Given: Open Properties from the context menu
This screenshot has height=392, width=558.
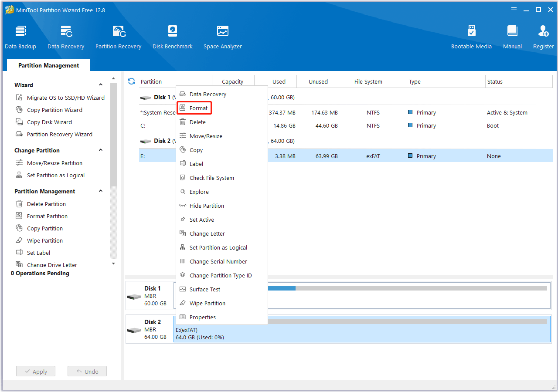Looking at the screenshot, I should coord(221,317).
